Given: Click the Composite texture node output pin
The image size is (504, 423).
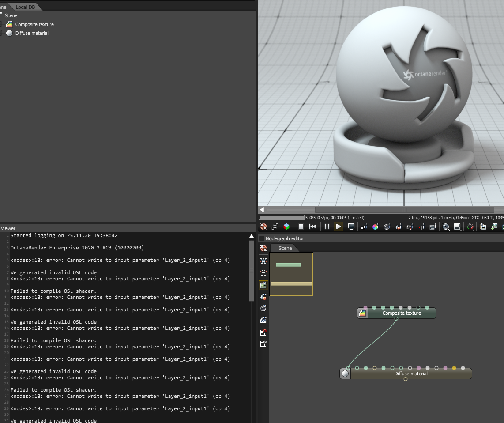Looking at the screenshot, I should point(396,319).
